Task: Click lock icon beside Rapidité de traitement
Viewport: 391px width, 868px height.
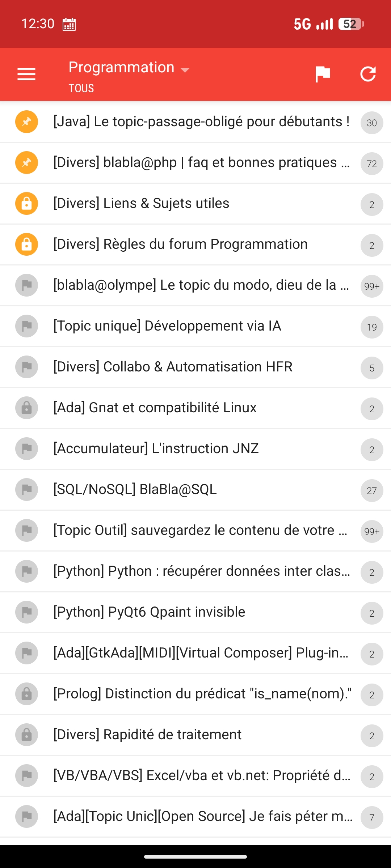Action: 26,735
